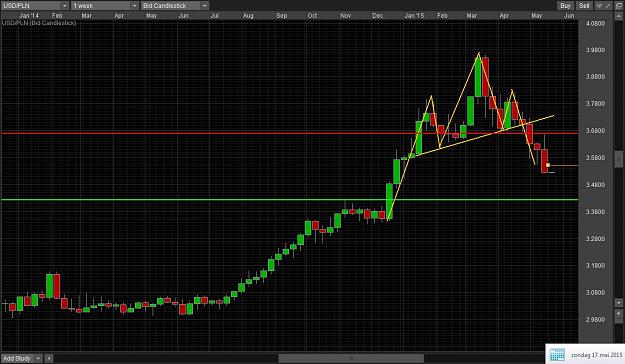
Task: Click the 3.2800 price axis label
Action: tap(595, 239)
